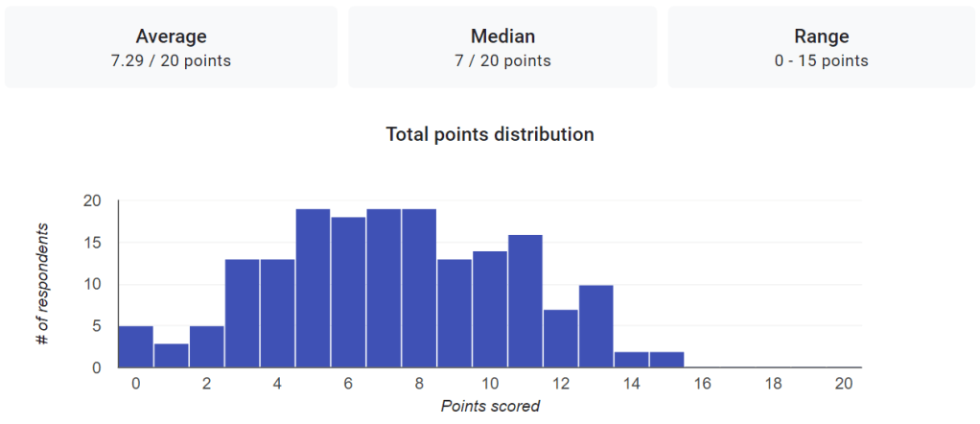
Task: Click the "# of respondents" y-axis label
Action: tap(43, 284)
